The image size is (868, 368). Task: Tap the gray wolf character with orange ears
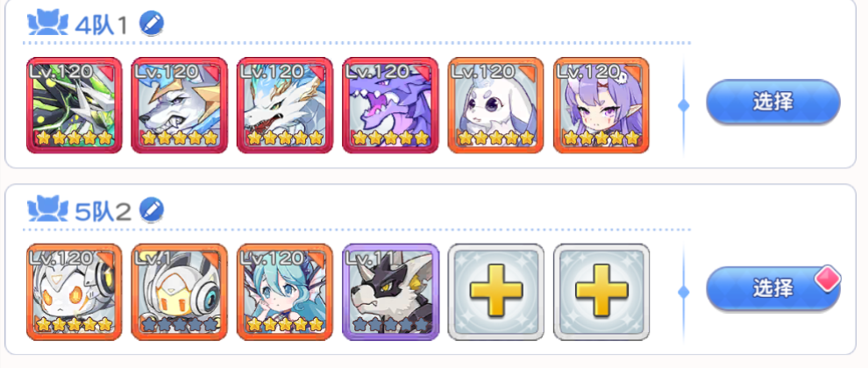coord(180,105)
